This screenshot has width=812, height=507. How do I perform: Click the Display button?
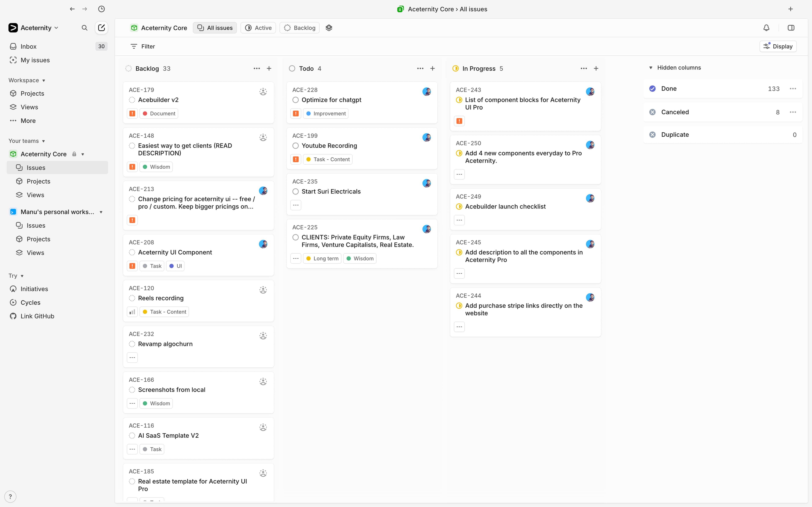[778, 46]
